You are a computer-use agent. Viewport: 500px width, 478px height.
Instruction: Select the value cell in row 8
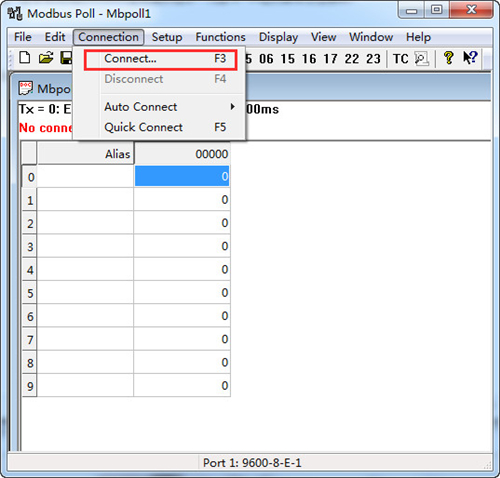click(x=182, y=362)
